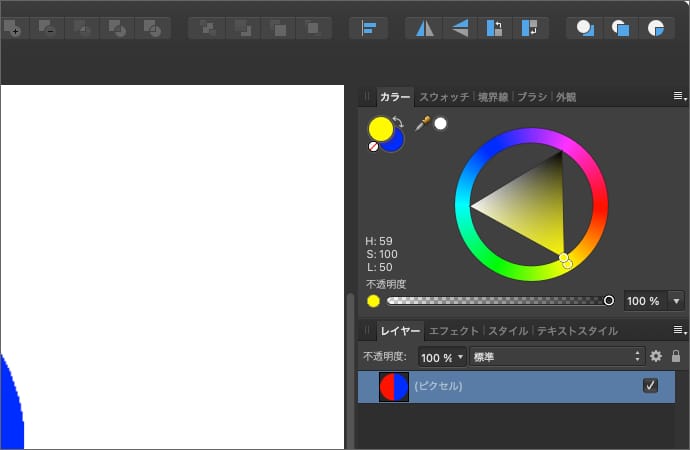Screen dimensions: 690x450
Task: Click the no-fill (none) color icon
Action: point(373,146)
